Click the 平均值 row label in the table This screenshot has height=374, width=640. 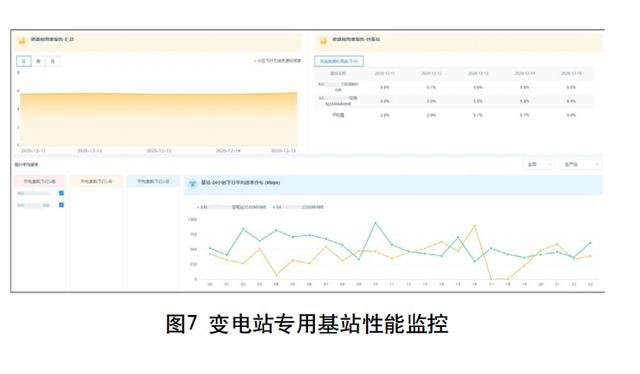[338, 115]
